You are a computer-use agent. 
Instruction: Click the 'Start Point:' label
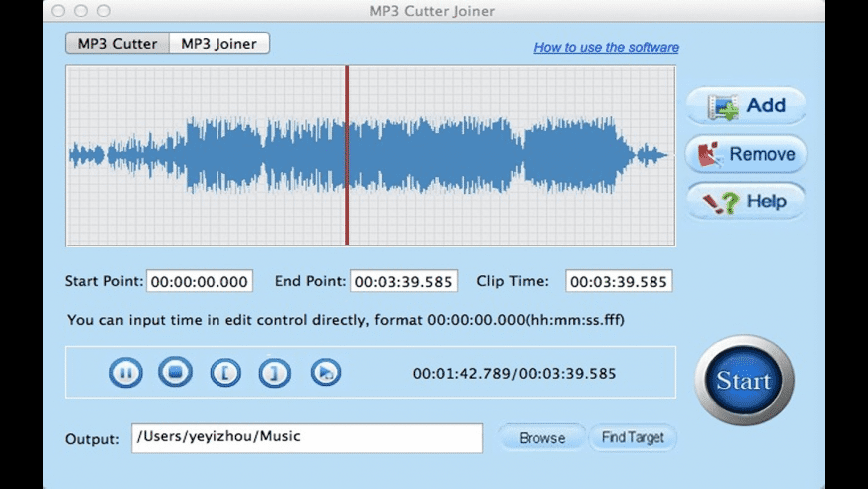pos(104,281)
